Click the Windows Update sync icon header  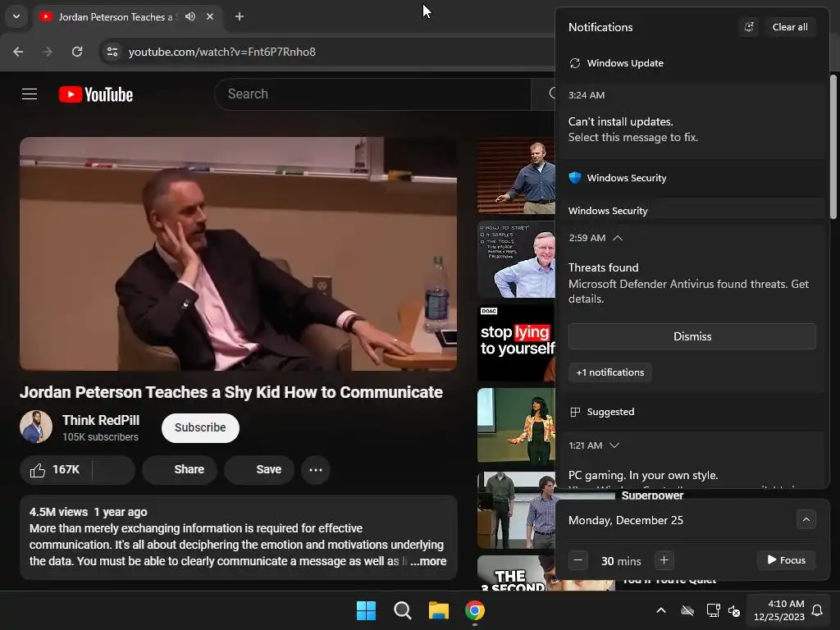[x=575, y=63]
